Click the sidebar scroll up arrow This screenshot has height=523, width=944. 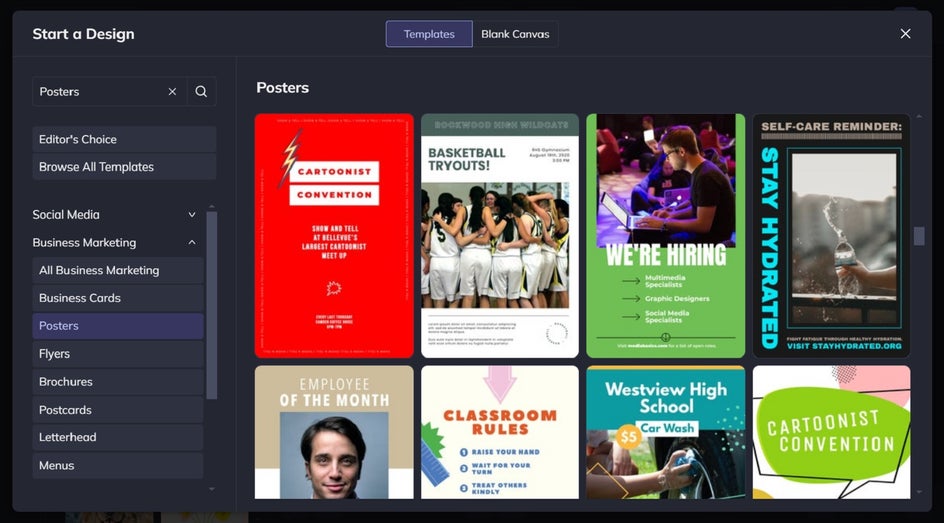211,206
